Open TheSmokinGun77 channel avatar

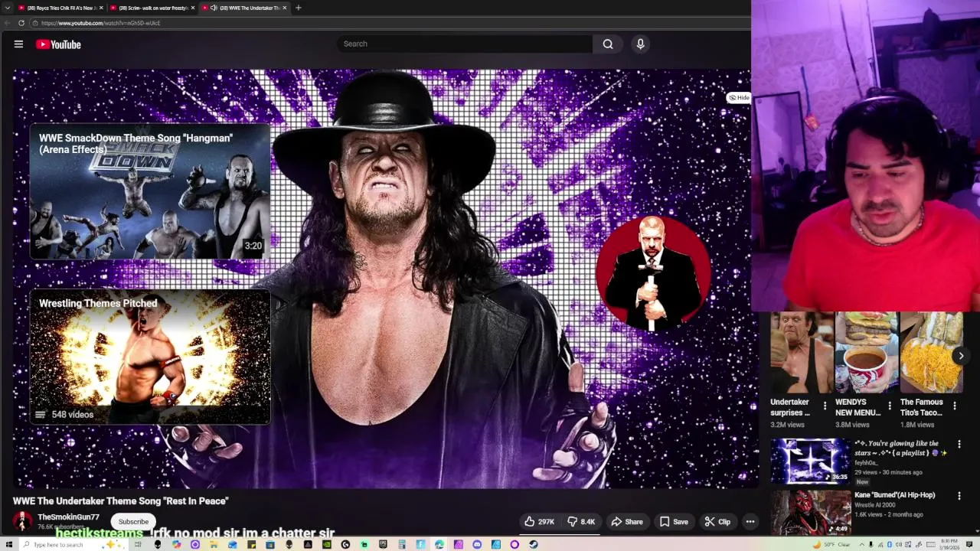(22, 522)
